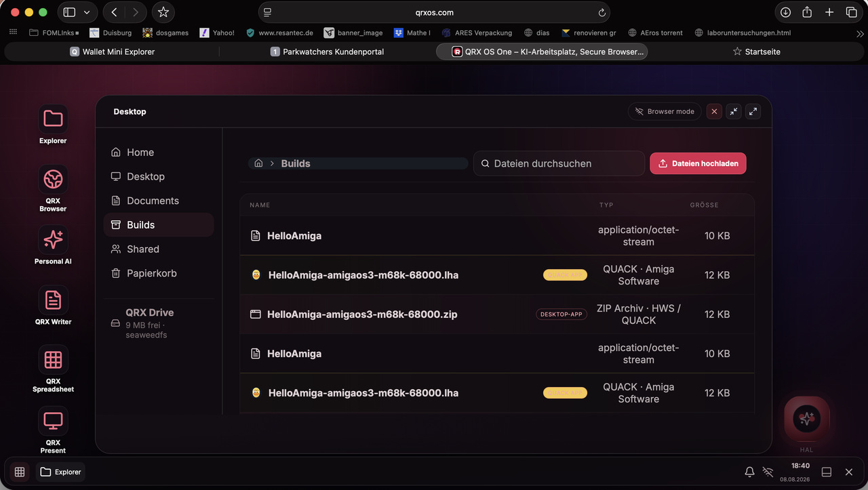This screenshot has height=490, width=868.
Task: Open the AEros torrent bookmark
Action: 655,33
